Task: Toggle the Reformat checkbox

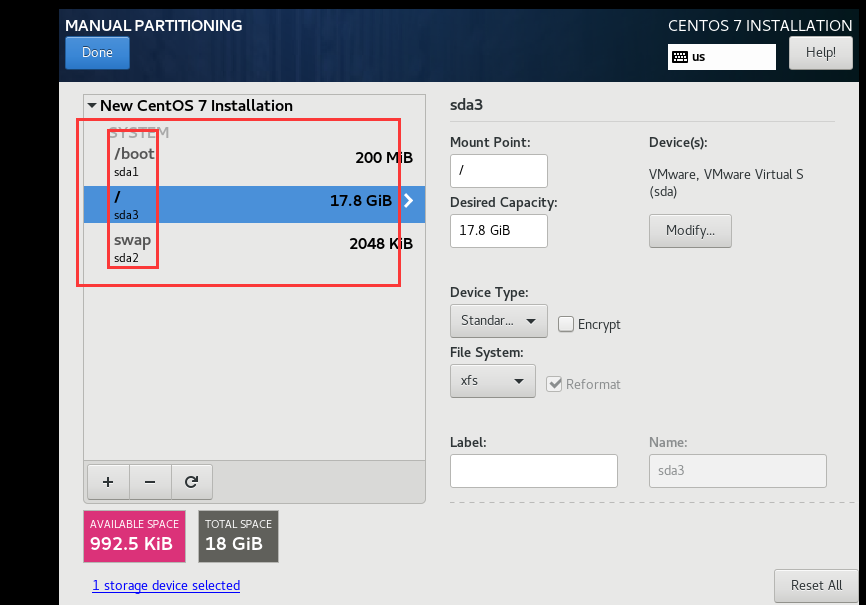Action: pyautogui.click(x=554, y=384)
